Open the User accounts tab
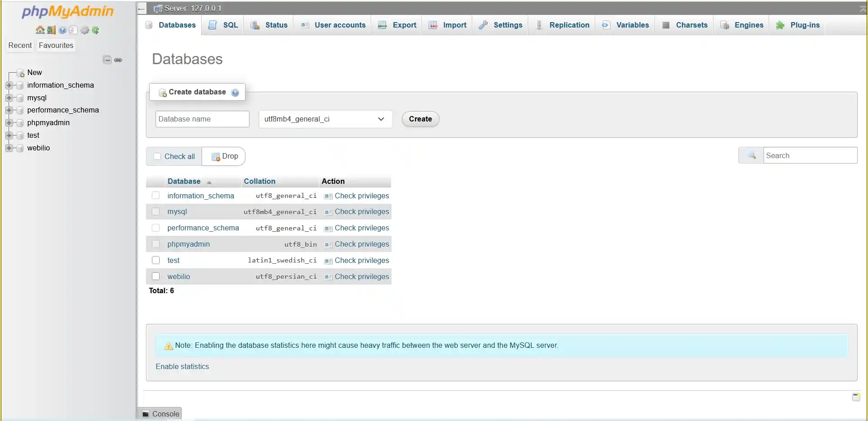868x421 pixels. 333,25
